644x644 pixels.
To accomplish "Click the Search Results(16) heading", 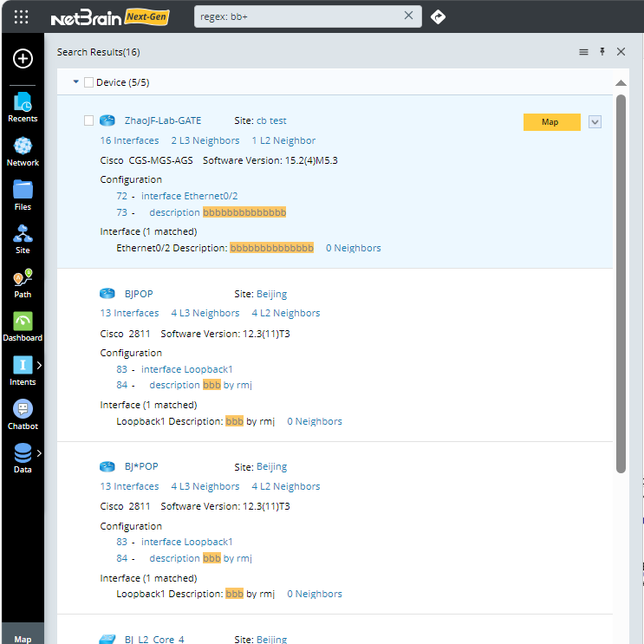I will coord(98,52).
